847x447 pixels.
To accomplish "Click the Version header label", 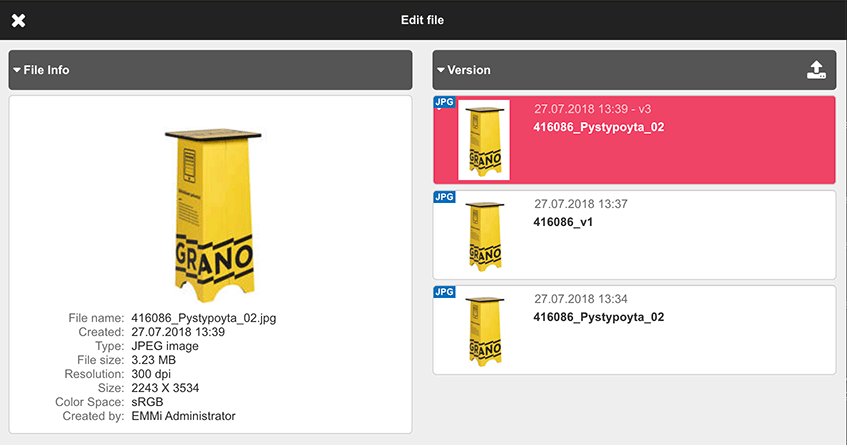I will 469,70.
